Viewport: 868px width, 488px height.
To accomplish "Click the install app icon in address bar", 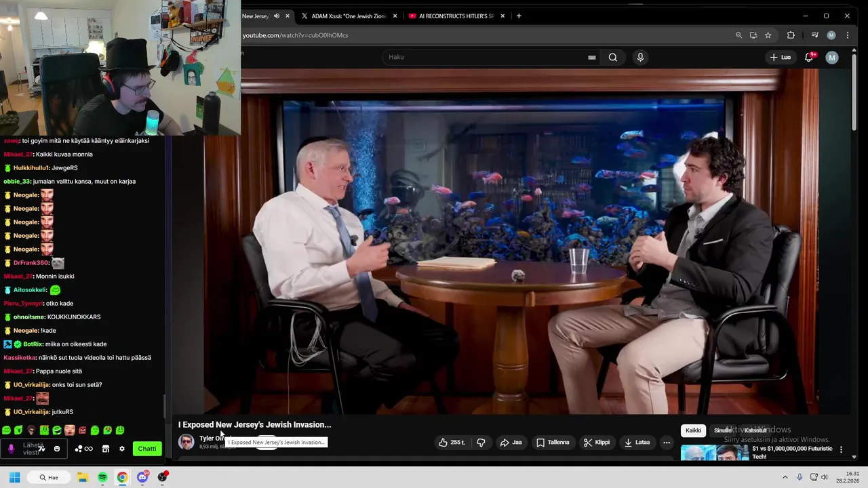I will [x=753, y=35].
